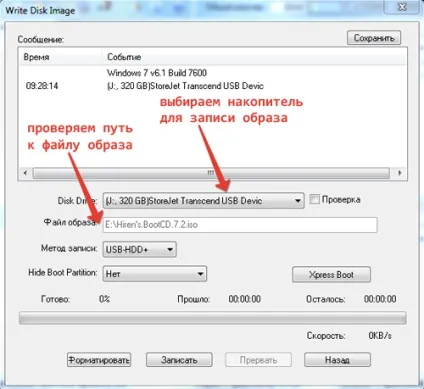Click the Файл образа path field

(240, 225)
